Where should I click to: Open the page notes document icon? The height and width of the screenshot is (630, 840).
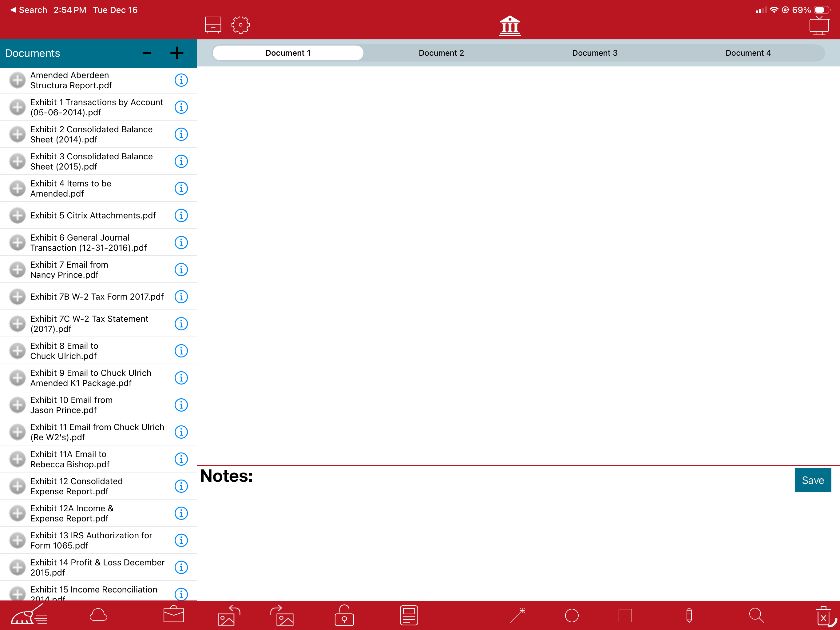[x=409, y=615]
